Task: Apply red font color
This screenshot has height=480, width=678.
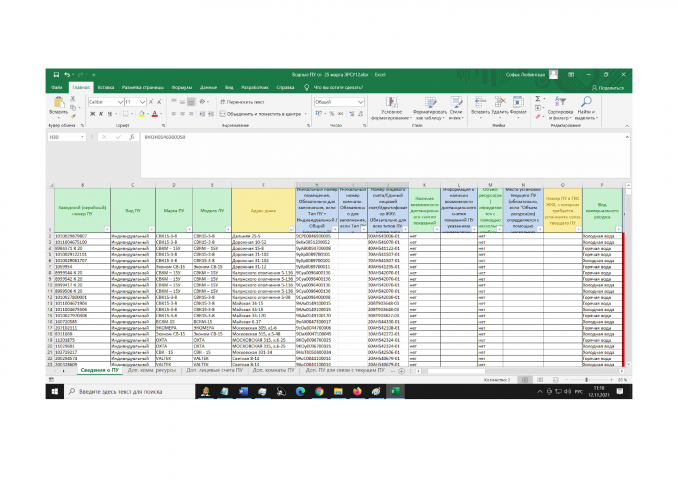Action: (x=154, y=114)
